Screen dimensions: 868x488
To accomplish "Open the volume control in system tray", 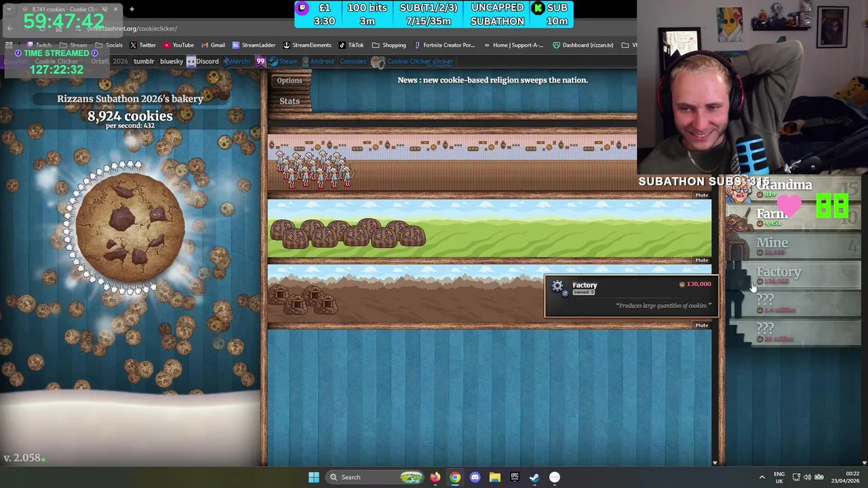I will coord(808,477).
